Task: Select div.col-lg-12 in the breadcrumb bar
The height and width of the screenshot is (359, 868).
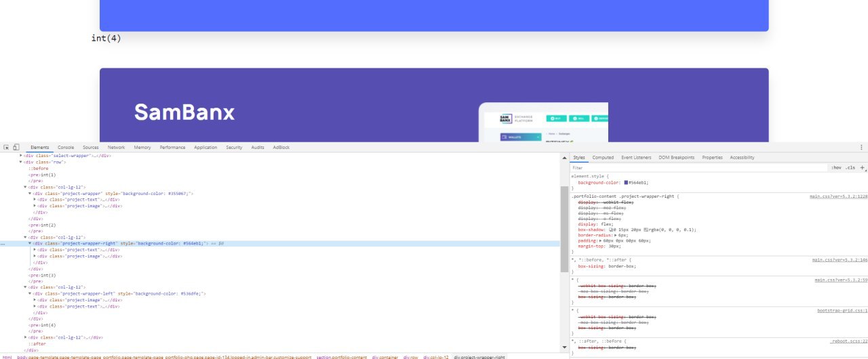Action: tap(436, 356)
